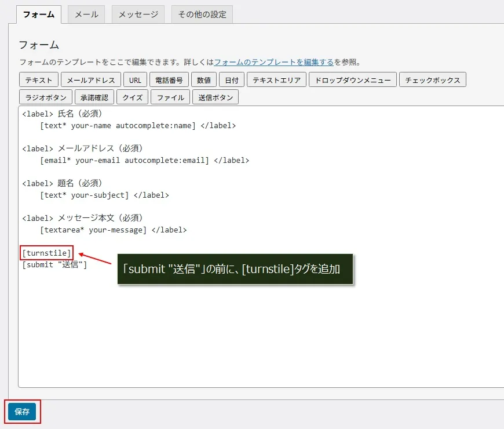Click the your-name text tag line

pos(138,125)
